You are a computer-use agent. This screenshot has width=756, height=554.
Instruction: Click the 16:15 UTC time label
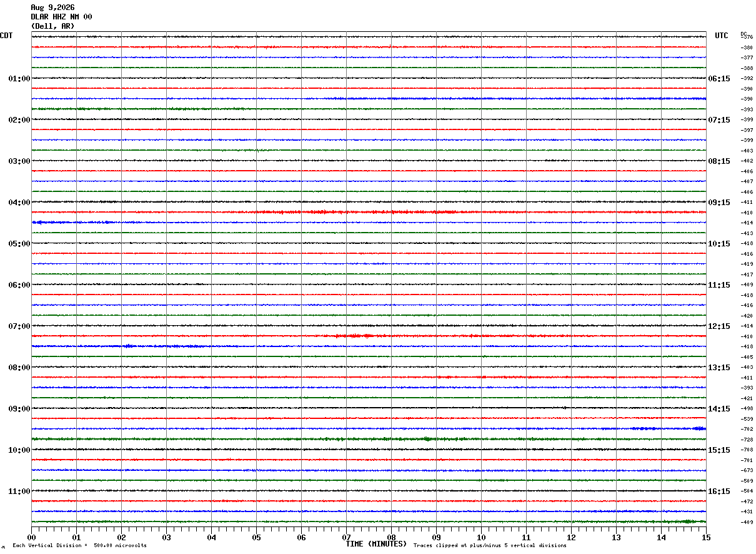click(719, 491)
